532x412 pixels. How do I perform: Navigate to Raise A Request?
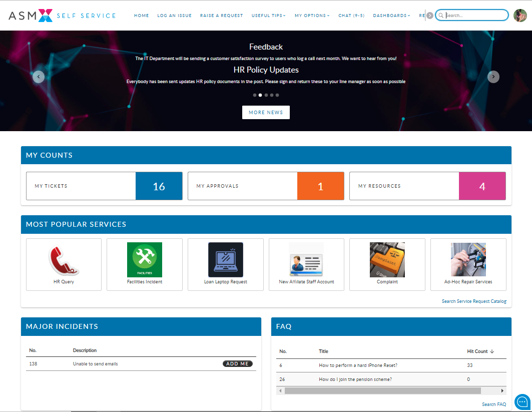pyautogui.click(x=221, y=16)
